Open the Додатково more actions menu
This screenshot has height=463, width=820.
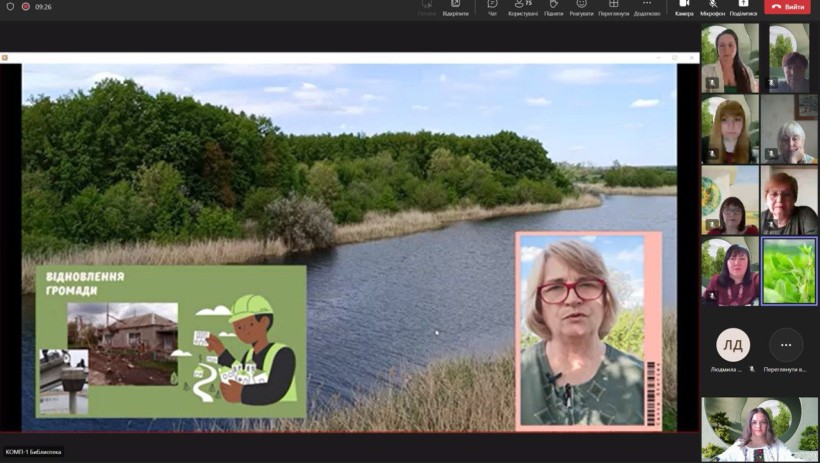click(647, 8)
